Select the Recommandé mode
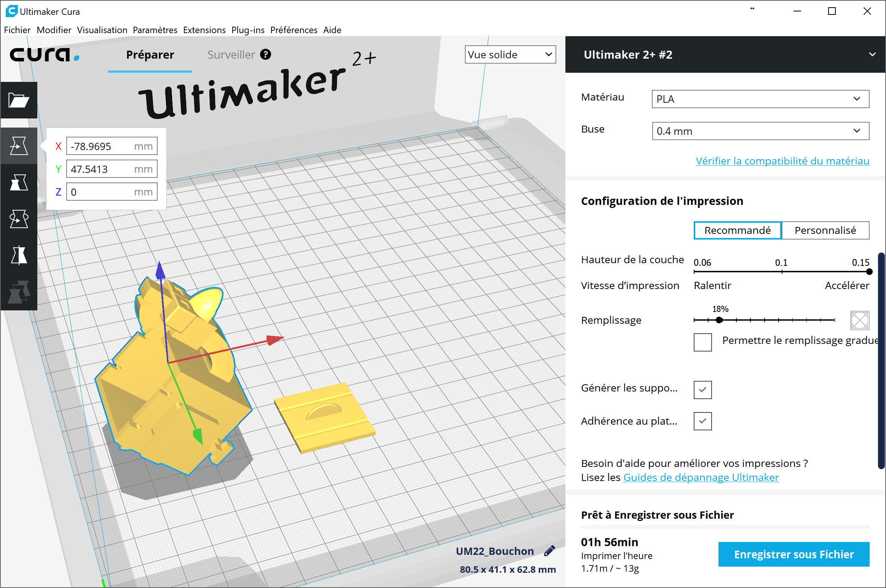886x588 pixels. click(738, 230)
